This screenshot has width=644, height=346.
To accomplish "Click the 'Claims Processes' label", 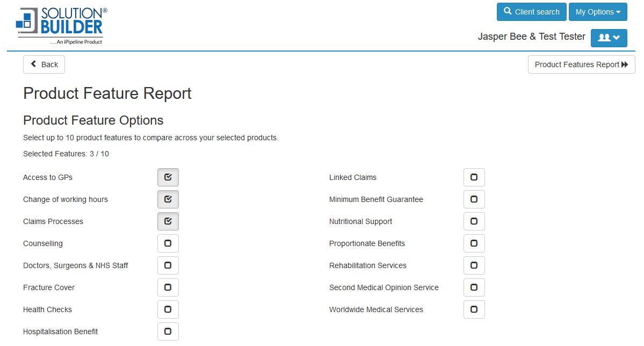I will coord(53,221).
